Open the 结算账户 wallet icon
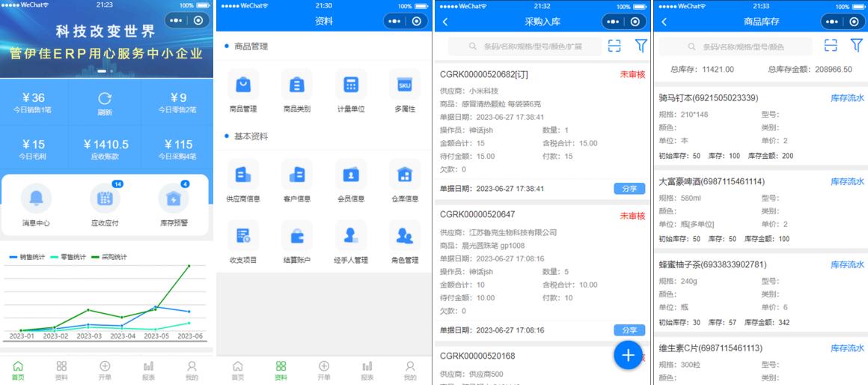The width and height of the screenshot is (868, 385). pos(296,236)
